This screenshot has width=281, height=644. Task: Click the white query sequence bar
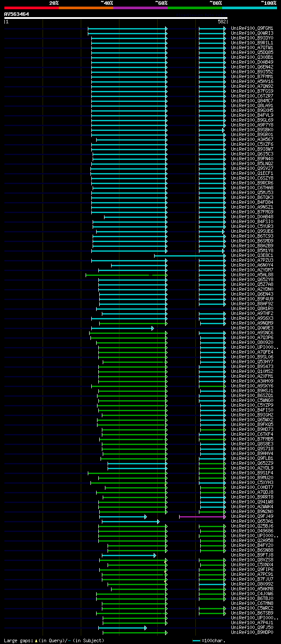point(116,18)
